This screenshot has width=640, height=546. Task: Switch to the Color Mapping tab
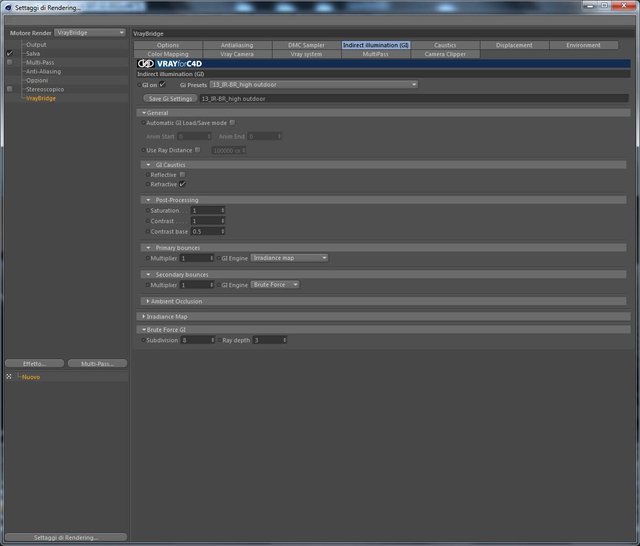pyautogui.click(x=168, y=54)
